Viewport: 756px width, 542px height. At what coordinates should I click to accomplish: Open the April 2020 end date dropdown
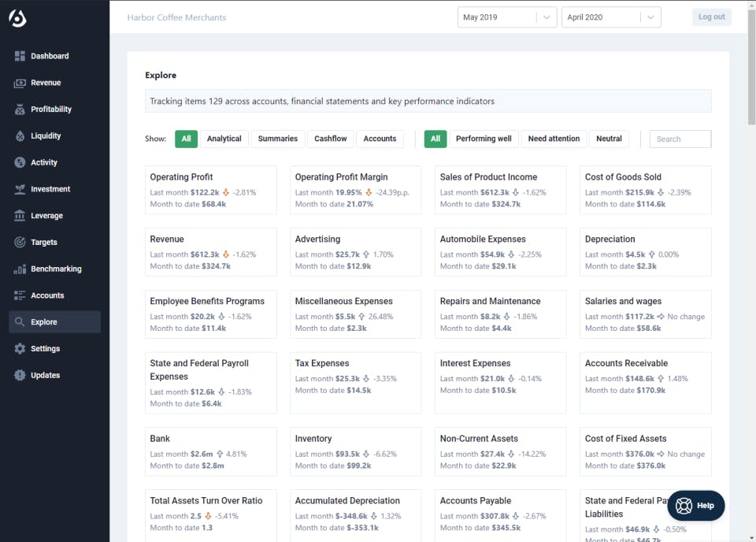click(610, 17)
